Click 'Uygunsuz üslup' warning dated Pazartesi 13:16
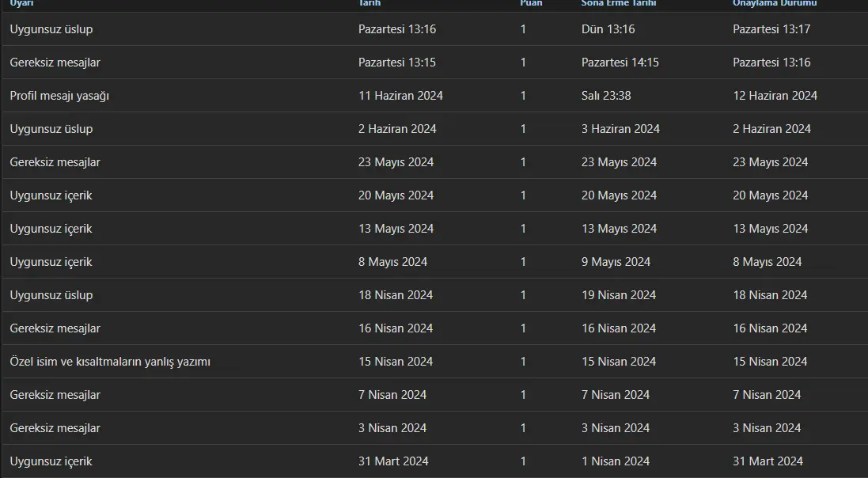The image size is (868, 478). tap(51, 29)
